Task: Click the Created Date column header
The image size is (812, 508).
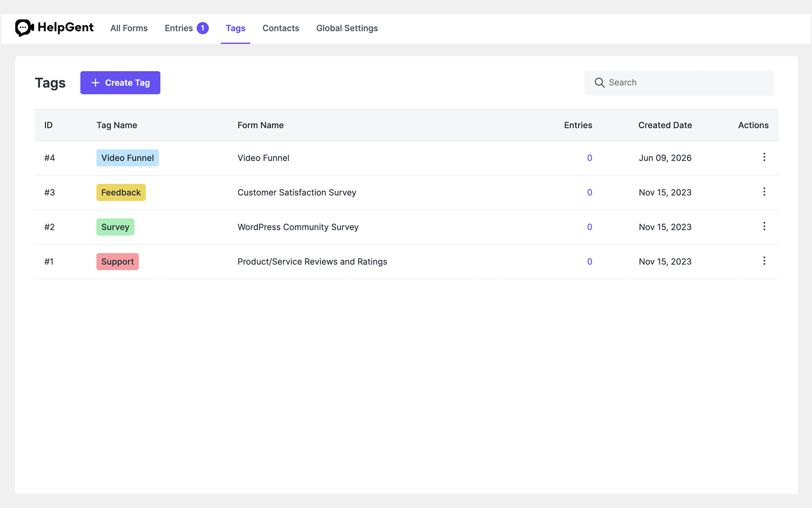Action: click(665, 125)
